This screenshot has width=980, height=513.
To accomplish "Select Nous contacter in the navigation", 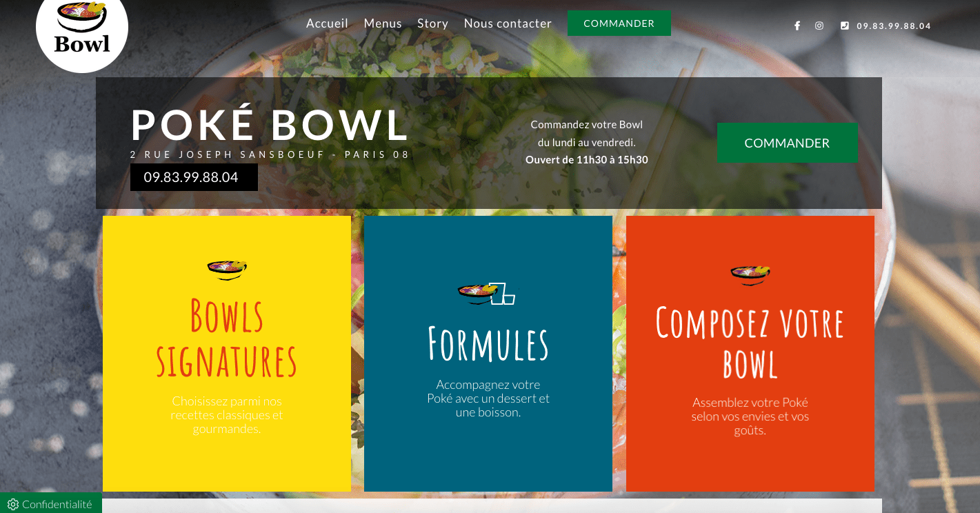I will coord(508,23).
